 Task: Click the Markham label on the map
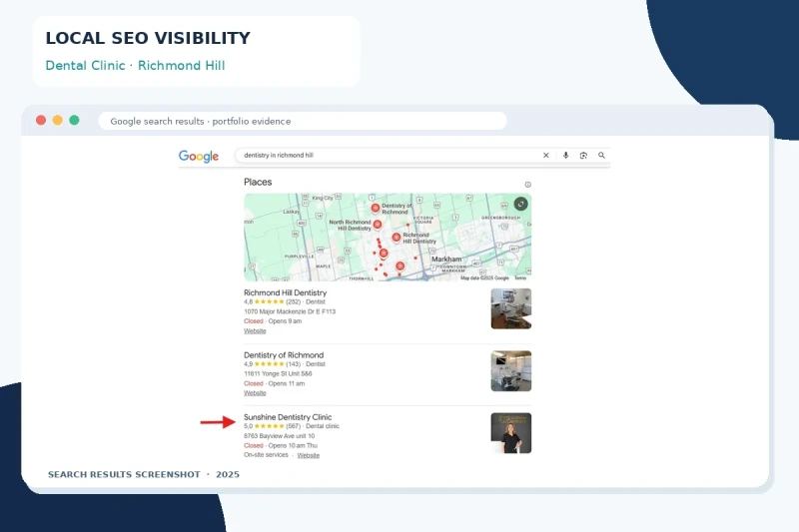(446, 260)
